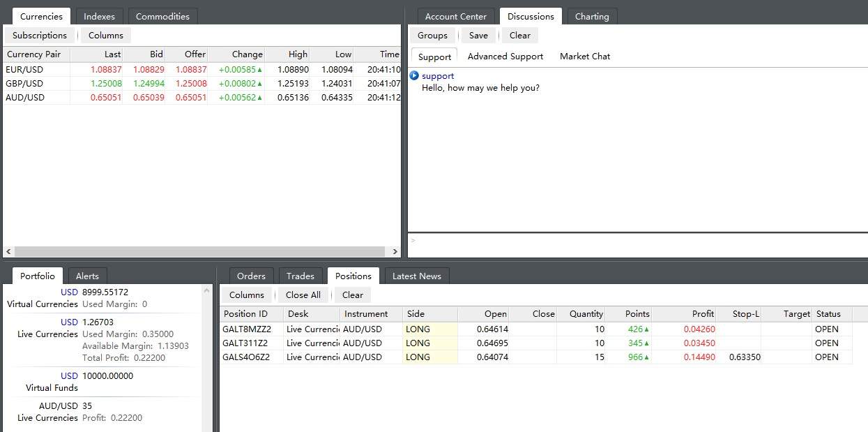Click the EUR/USD change up-arrow indicator
The width and height of the screenshot is (868, 432).
point(260,70)
